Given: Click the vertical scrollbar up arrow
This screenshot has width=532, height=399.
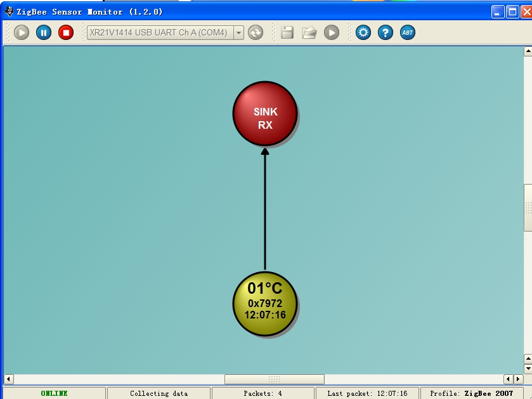Looking at the screenshot, I should (528, 51).
